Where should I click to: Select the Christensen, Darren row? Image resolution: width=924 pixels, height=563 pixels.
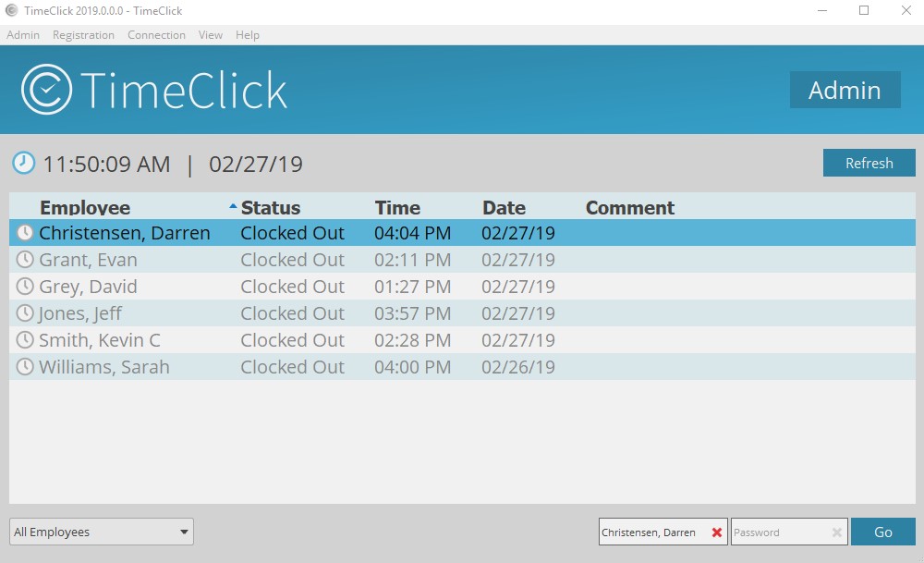coord(463,232)
